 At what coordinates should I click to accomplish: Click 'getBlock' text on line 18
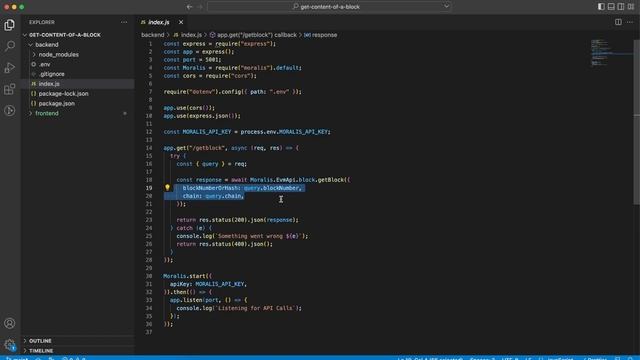pos(331,180)
